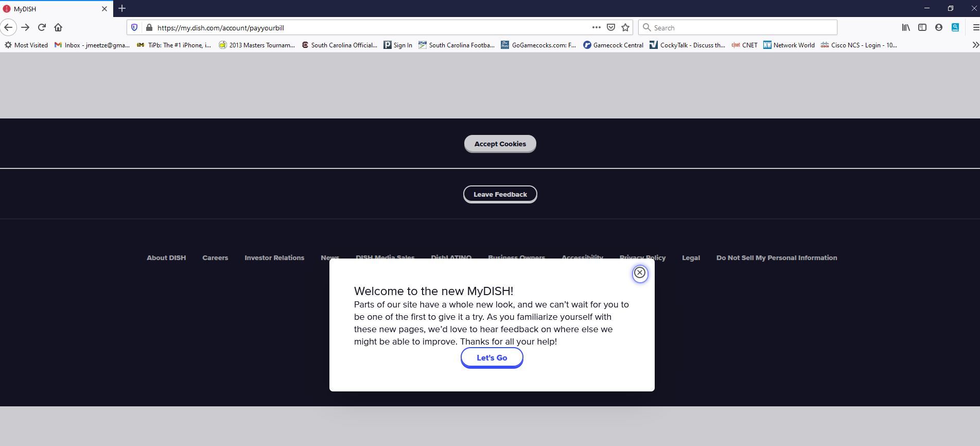This screenshot has width=980, height=446.
Task: Click the Let's Go button
Action: click(492, 357)
